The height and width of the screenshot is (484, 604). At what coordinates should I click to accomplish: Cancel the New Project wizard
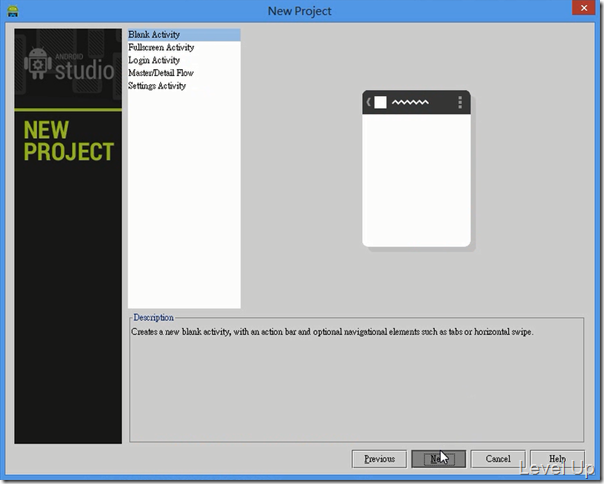(498, 459)
